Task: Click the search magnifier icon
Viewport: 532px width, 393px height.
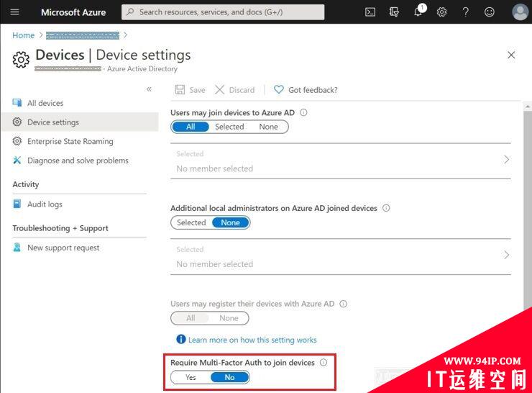Action: pos(130,12)
